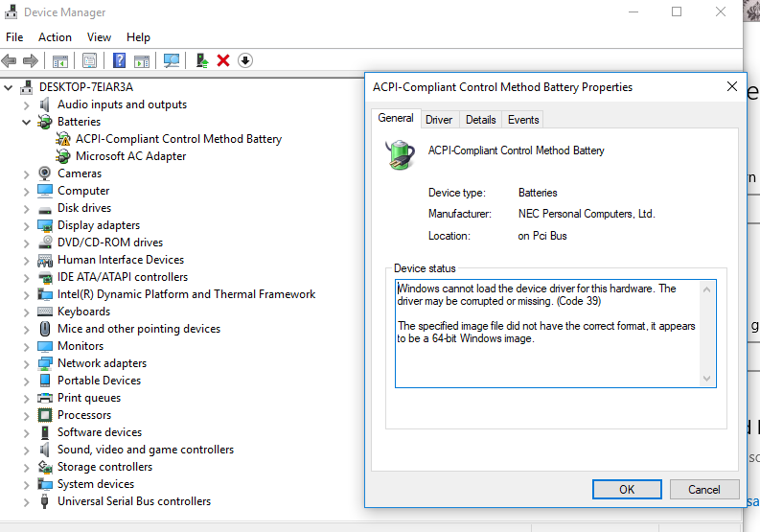Click Device status scrollbar down arrow
This screenshot has width=760, height=532.
click(706, 379)
